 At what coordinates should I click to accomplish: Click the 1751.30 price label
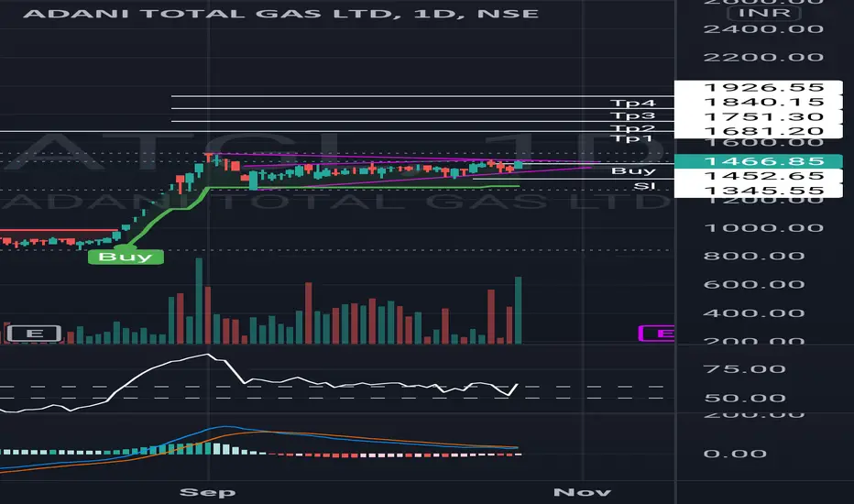click(758, 116)
